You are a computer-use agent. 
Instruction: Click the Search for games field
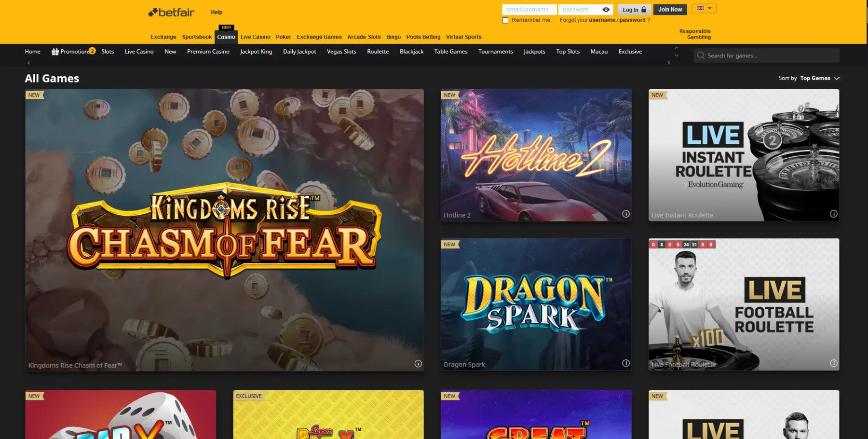(x=767, y=55)
